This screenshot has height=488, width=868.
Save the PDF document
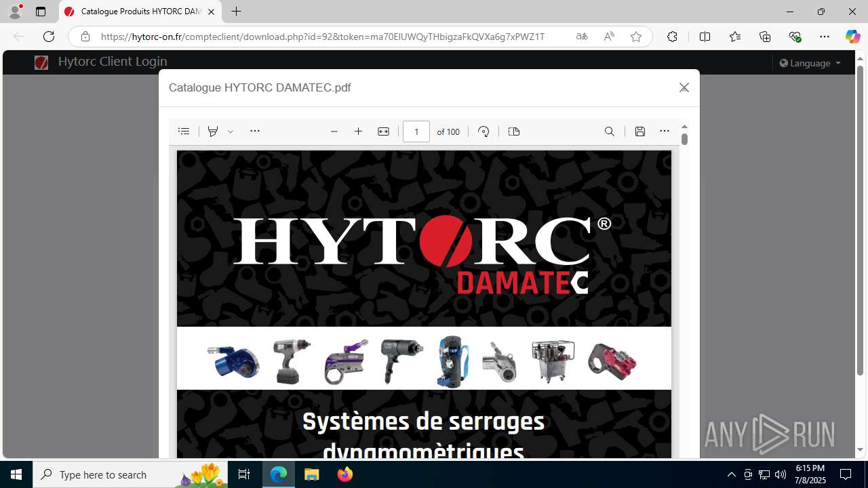coord(640,131)
